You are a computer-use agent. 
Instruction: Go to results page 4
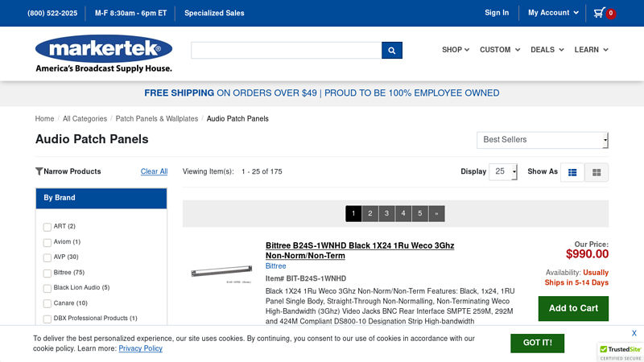click(x=403, y=213)
